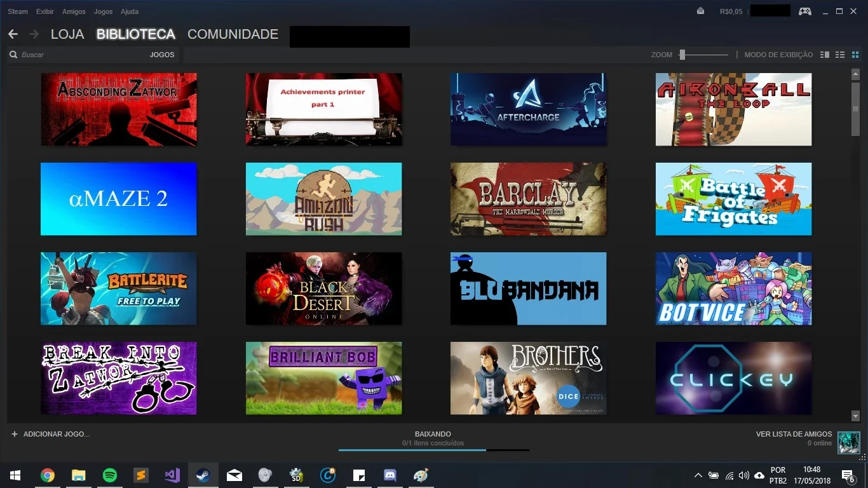The image size is (868, 488).
Task: Open Steam notifications inbox icon
Action: (x=700, y=11)
